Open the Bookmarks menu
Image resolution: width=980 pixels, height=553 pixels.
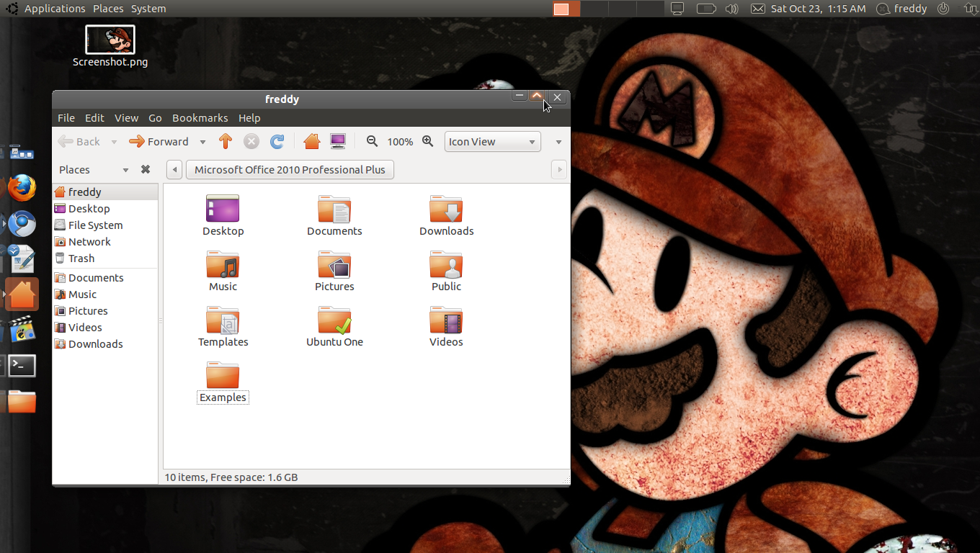pyautogui.click(x=200, y=118)
